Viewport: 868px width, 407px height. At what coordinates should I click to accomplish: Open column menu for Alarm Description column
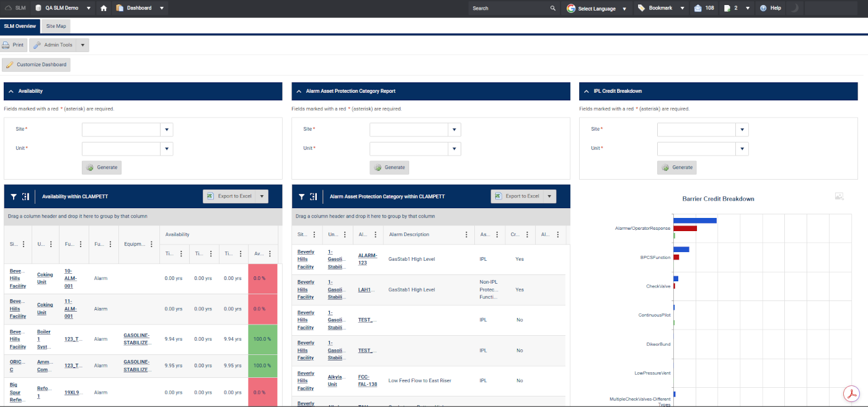click(x=466, y=235)
